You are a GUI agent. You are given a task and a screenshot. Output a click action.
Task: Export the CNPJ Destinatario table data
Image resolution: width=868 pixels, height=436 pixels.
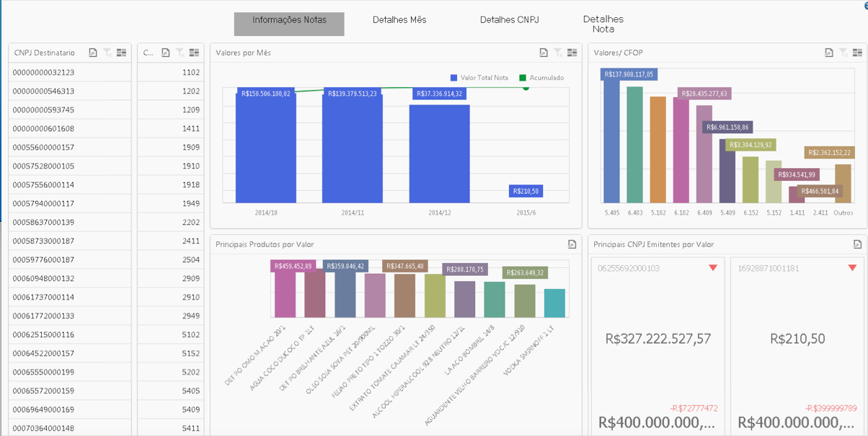[93, 52]
